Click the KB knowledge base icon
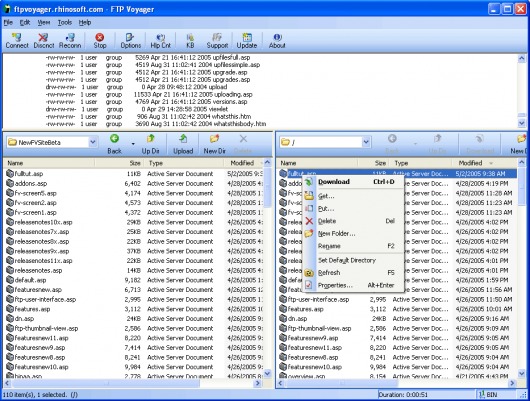 coord(190,41)
